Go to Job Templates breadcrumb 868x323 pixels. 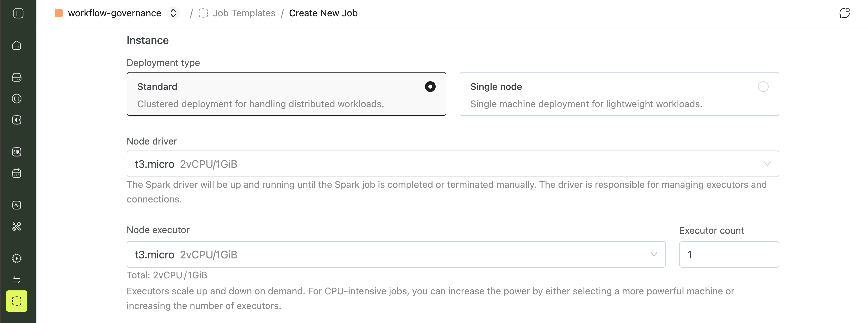244,13
